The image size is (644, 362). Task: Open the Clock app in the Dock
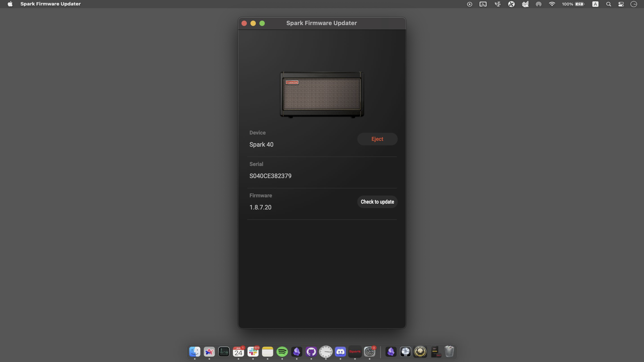[326, 352]
